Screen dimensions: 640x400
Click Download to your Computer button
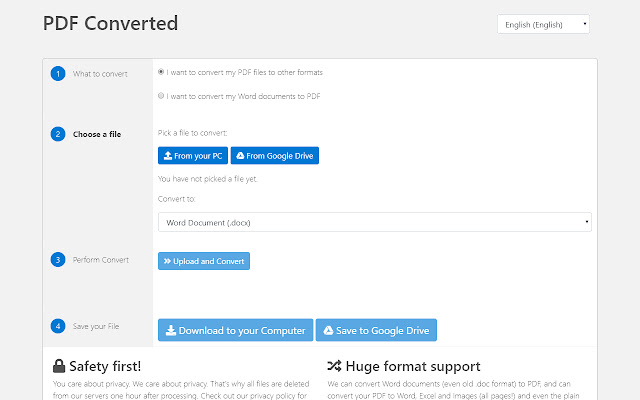pos(236,330)
